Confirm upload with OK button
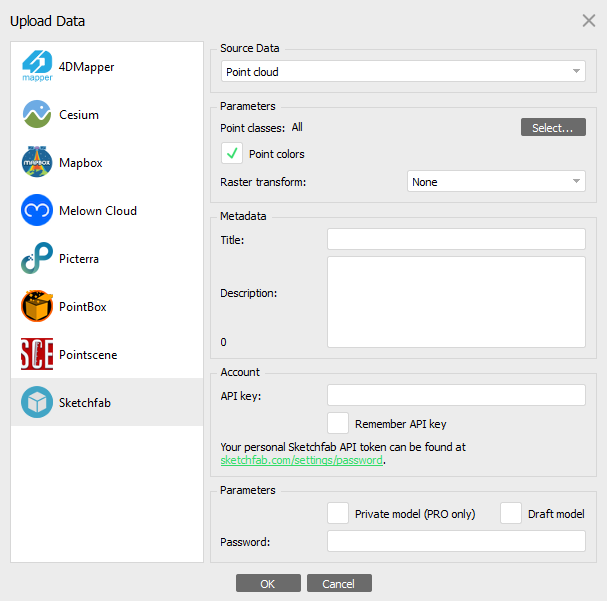This screenshot has width=607, height=601. [268, 583]
